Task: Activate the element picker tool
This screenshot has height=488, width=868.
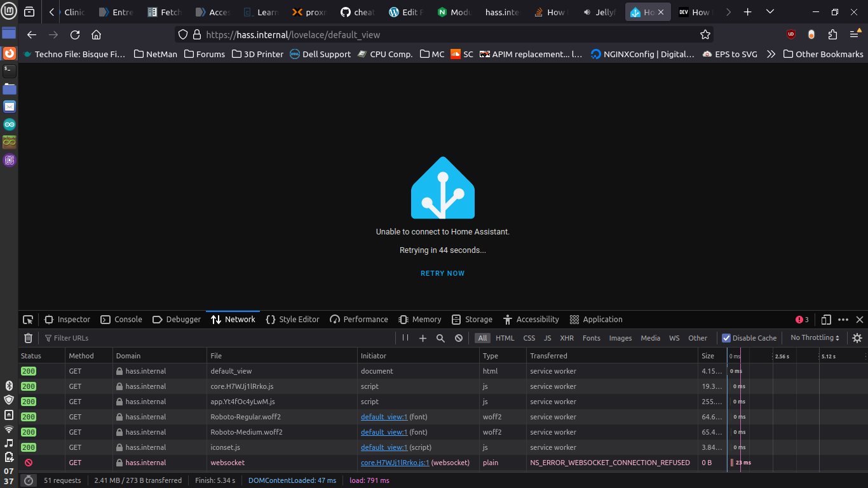Action: coord(28,320)
